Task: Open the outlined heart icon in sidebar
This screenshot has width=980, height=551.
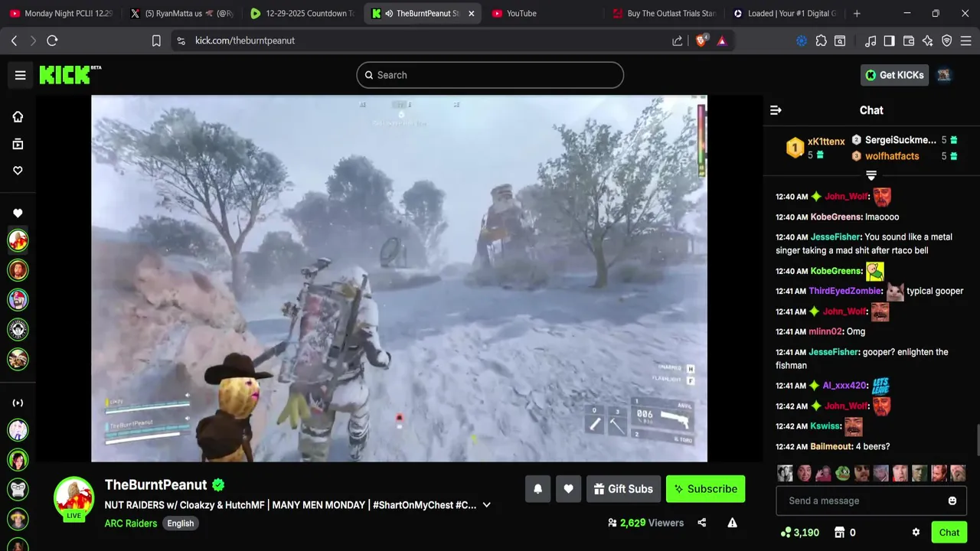Action: point(18,171)
